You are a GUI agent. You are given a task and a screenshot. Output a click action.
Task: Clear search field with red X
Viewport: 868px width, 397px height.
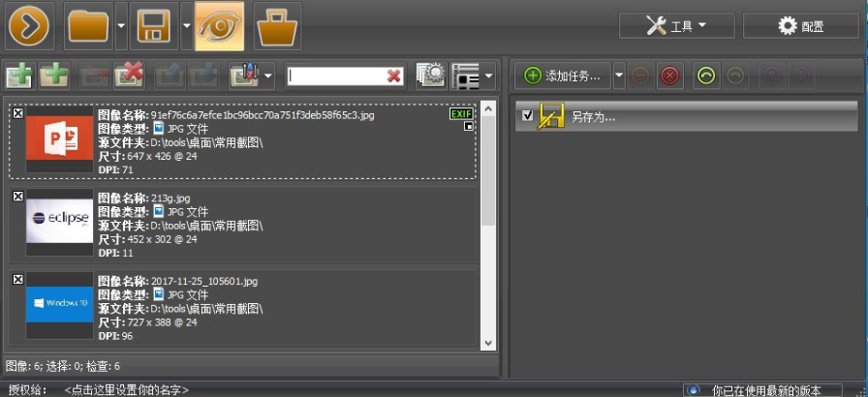coord(393,76)
